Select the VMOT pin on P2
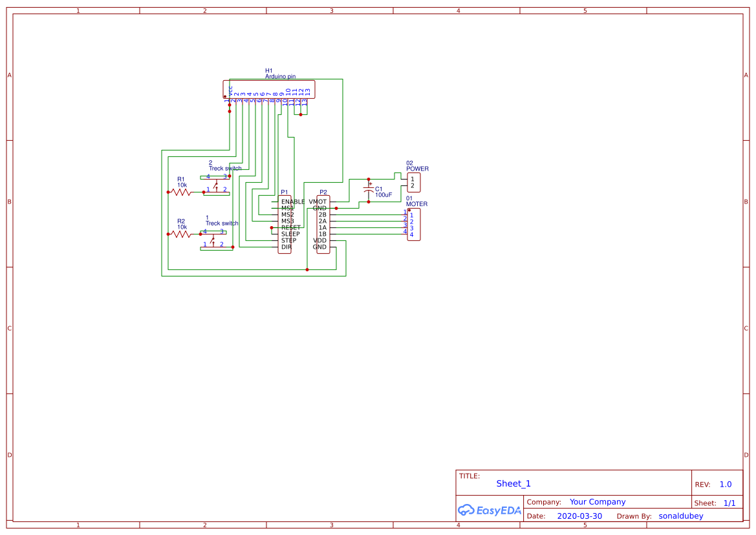Screen dimensions: 756x535 pyautogui.click(x=317, y=202)
